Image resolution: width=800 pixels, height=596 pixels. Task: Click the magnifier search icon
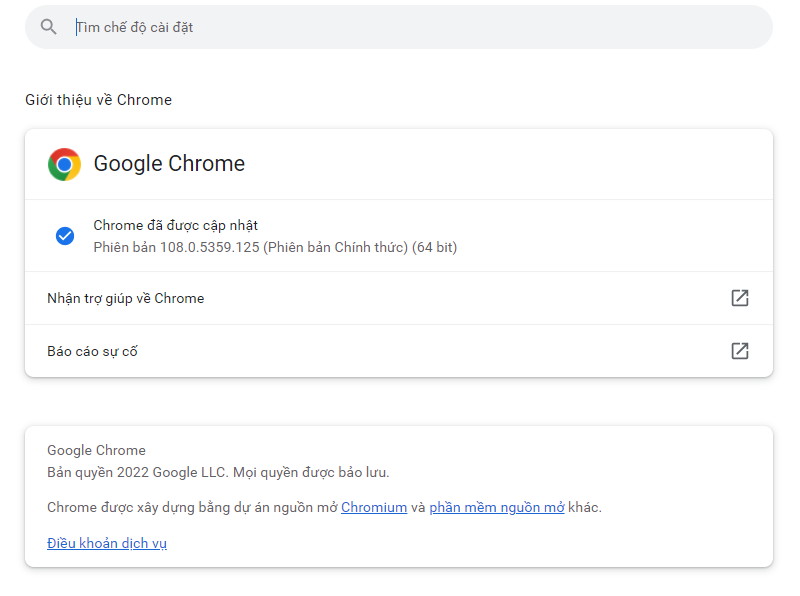click(x=49, y=27)
